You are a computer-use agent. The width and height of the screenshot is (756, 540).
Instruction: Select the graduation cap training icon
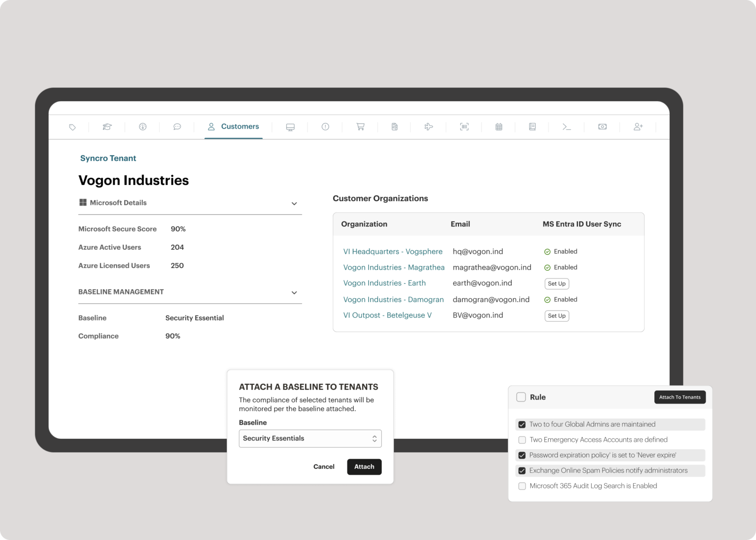tap(107, 127)
